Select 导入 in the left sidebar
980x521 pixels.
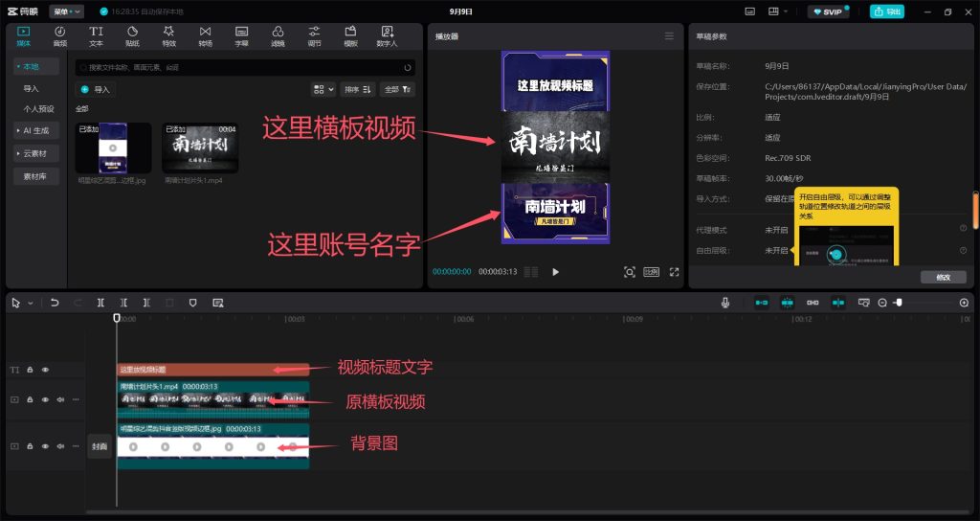(32, 89)
